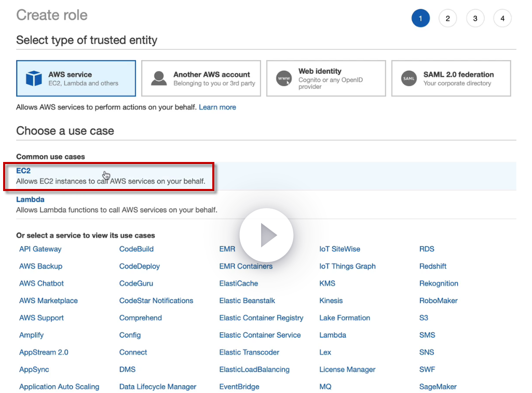Click the Lex service link

click(x=325, y=353)
